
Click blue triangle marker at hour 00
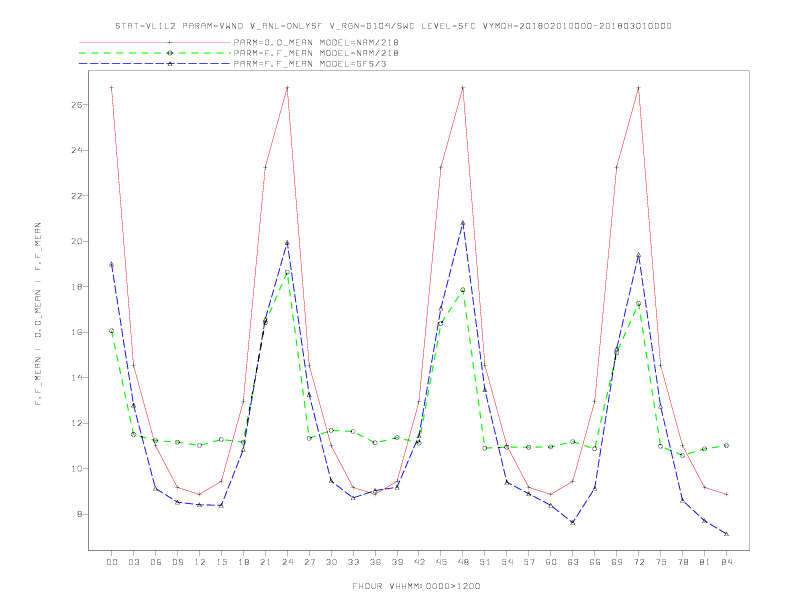coord(112,265)
